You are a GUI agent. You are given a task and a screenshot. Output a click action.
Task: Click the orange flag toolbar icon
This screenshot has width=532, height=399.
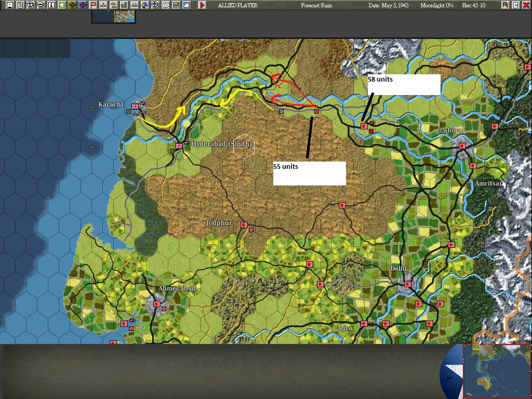(93, 5)
